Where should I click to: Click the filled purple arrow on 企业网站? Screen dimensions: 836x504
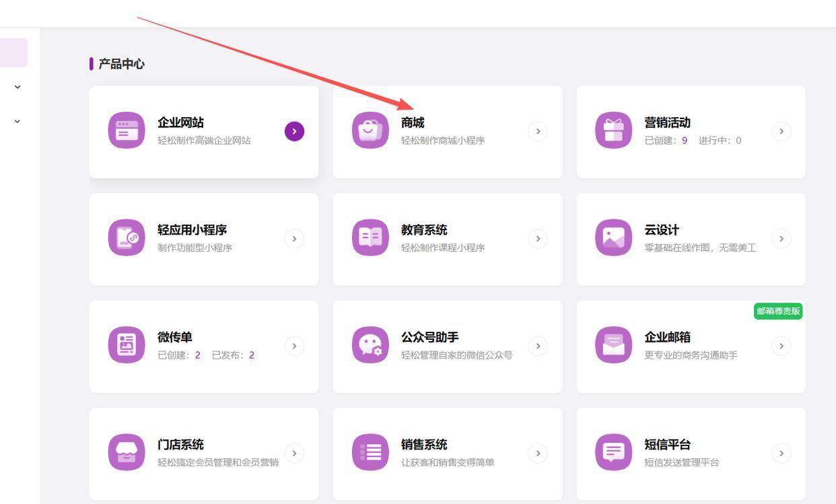294,131
